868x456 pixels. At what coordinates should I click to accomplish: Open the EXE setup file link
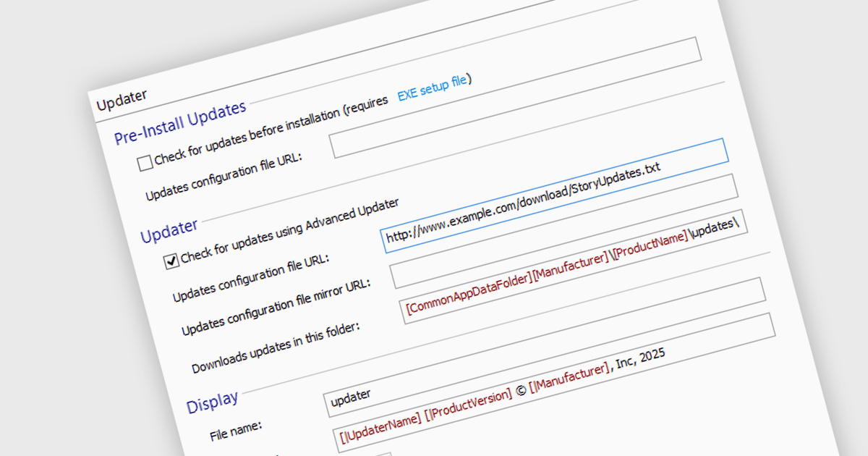433,90
